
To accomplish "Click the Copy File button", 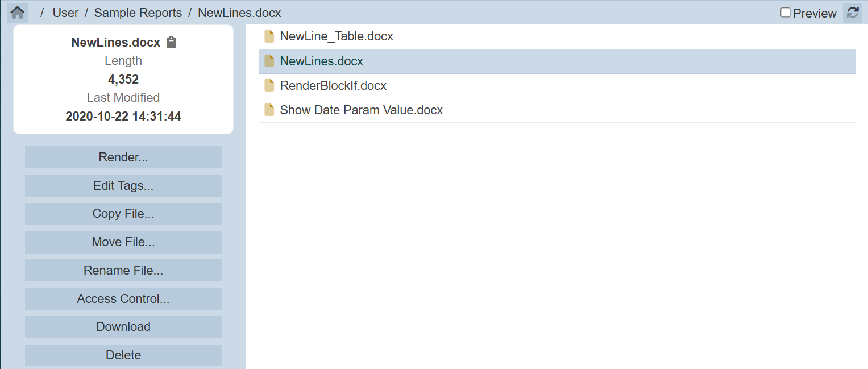I will pyautogui.click(x=123, y=214).
